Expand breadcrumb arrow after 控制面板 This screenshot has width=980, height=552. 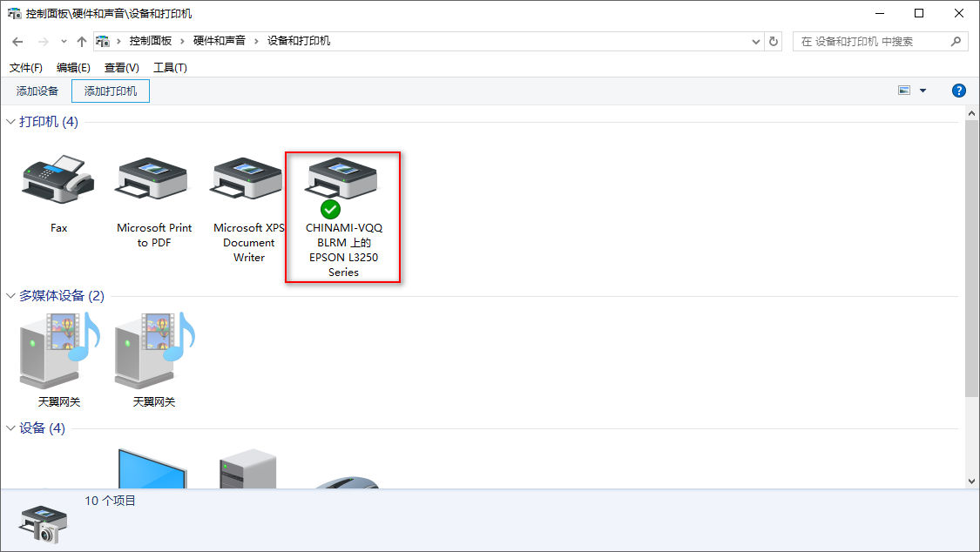click(x=182, y=41)
